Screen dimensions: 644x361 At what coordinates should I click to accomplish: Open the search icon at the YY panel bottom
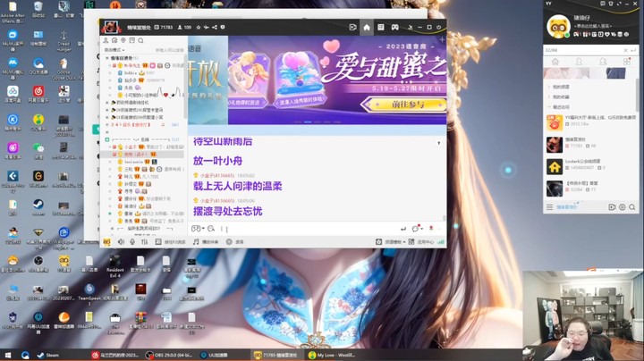[x=632, y=207]
